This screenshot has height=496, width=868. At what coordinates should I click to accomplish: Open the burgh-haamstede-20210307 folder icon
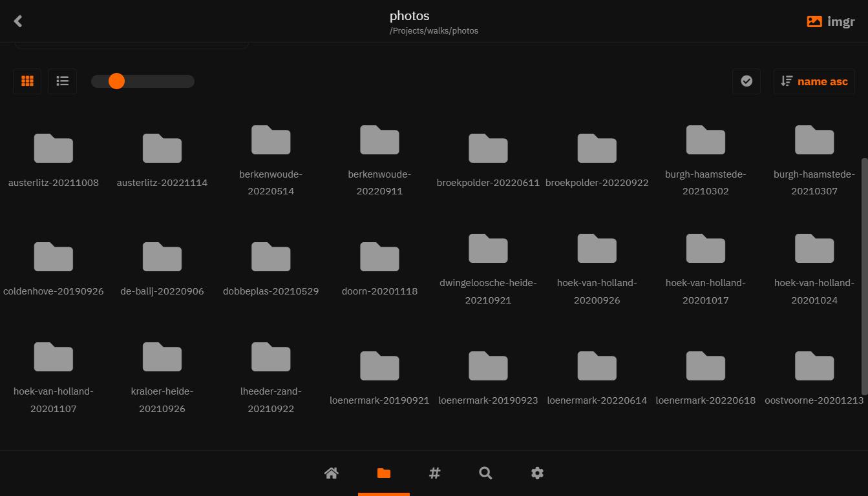point(814,139)
